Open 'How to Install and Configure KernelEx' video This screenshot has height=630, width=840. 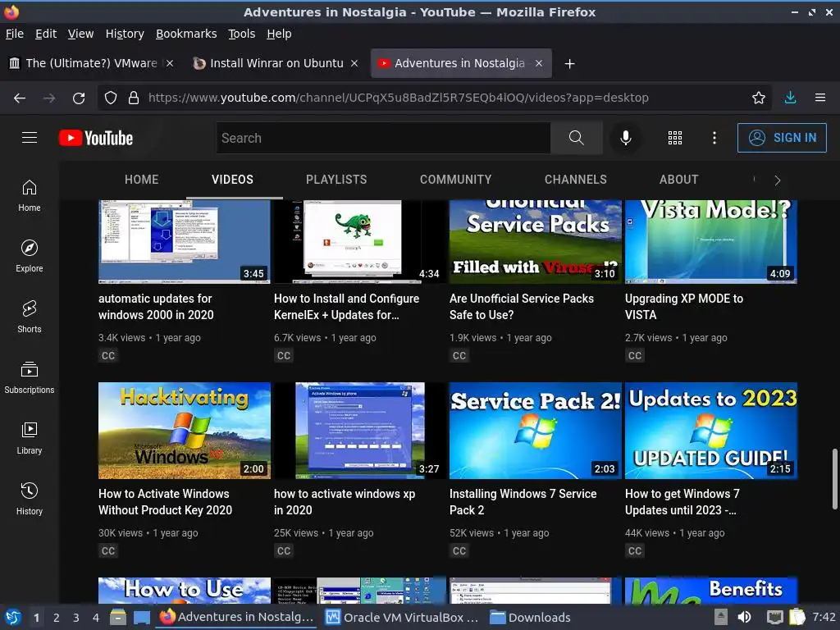346,307
